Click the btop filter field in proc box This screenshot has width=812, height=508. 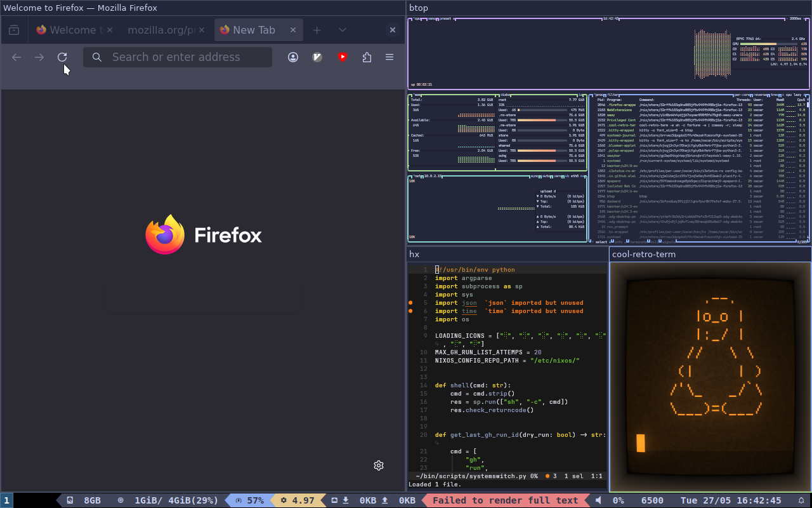[613, 95]
